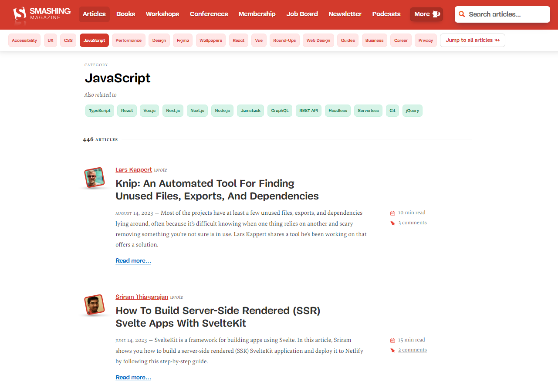The image size is (558, 392).
Task: Select the Web Design category tag
Action: coord(318,41)
